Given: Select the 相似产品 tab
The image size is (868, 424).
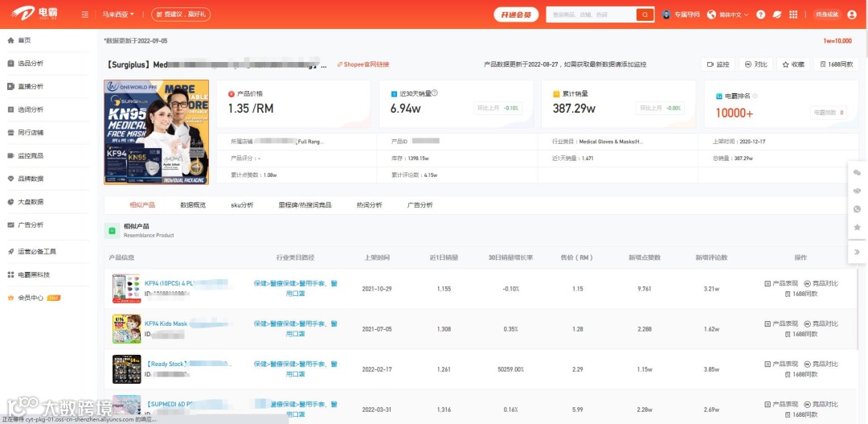Looking at the screenshot, I should coord(142,205).
